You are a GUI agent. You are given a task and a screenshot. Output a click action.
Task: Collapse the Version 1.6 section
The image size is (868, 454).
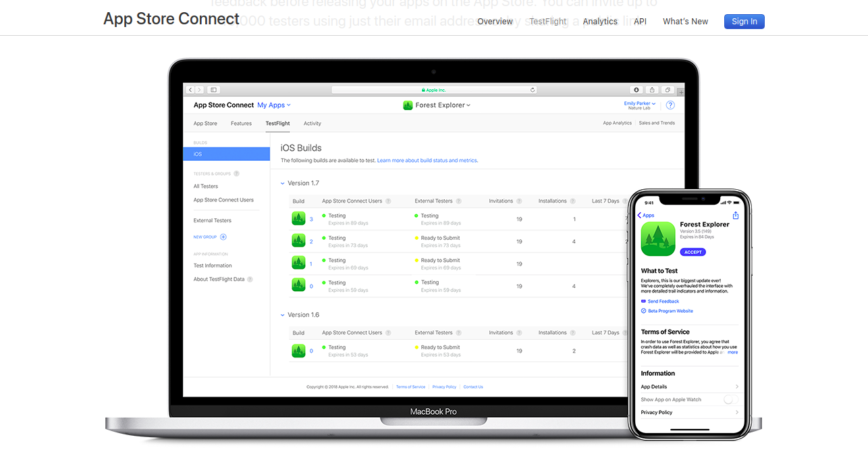283,315
